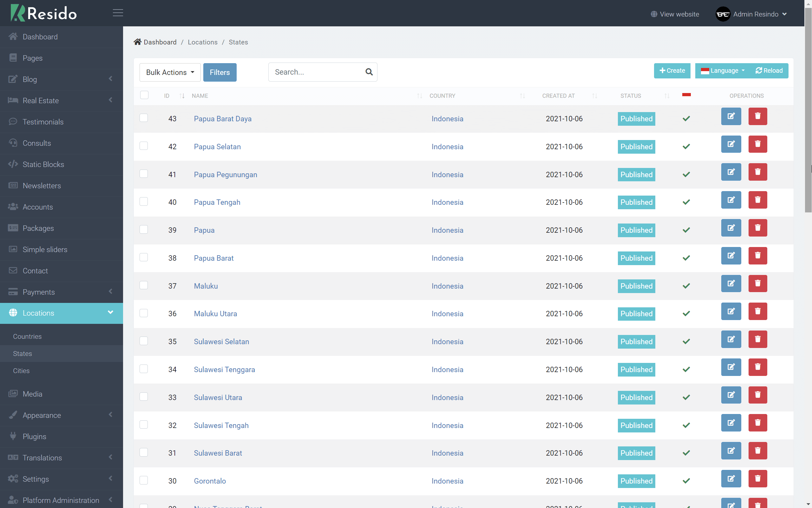Click the Filters button
The height and width of the screenshot is (508, 812).
click(220, 72)
